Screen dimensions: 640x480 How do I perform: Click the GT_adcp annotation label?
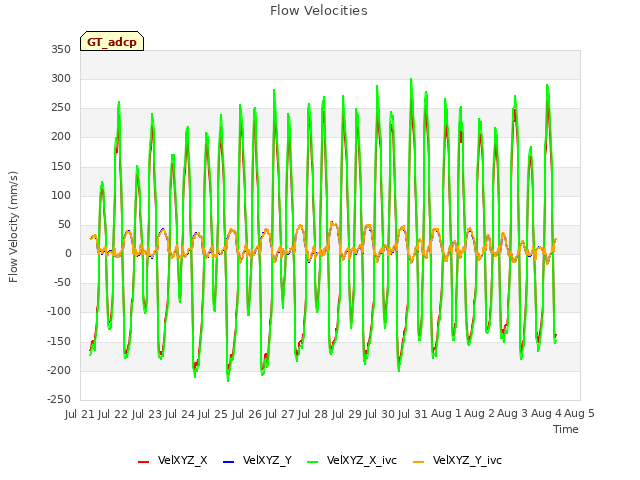click(x=112, y=42)
